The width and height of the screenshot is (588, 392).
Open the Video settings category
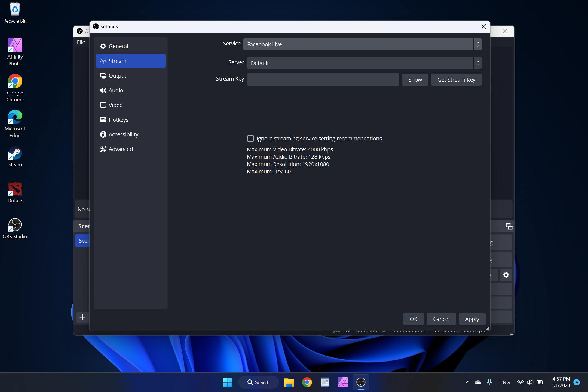pyautogui.click(x=131, y=105)
